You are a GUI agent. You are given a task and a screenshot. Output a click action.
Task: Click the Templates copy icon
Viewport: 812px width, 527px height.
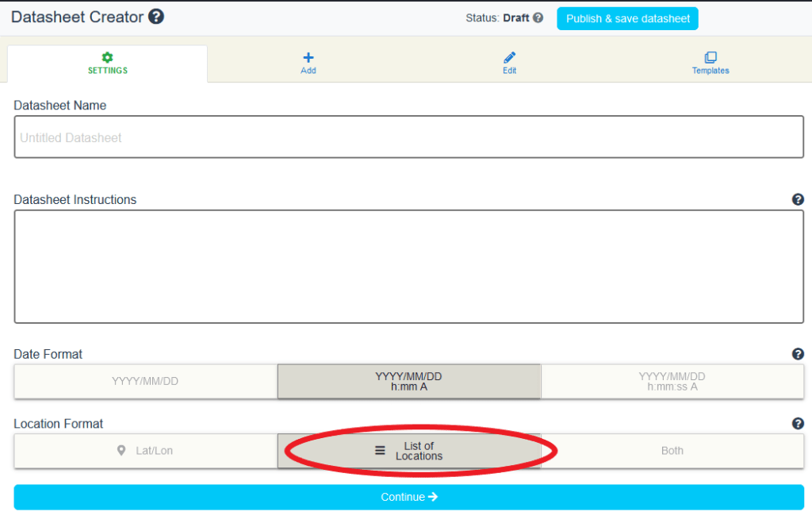(710, 57)
